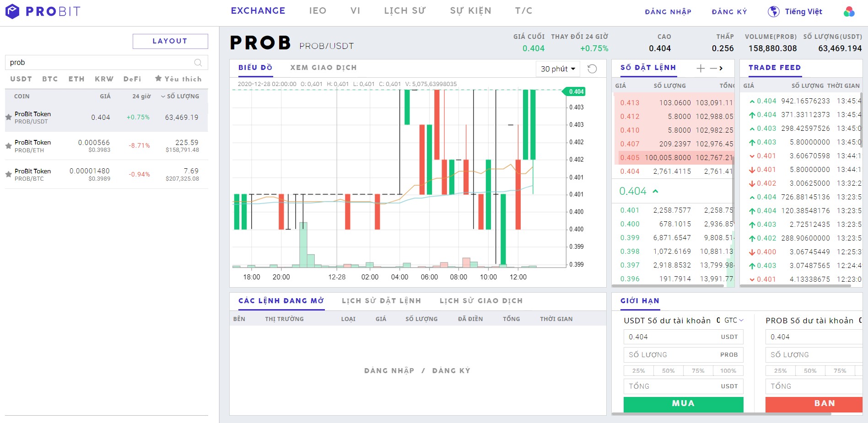This screenshot has width=868, height=423.
Task: Click the LAYOUT button
Action: [x=170, y=41]
